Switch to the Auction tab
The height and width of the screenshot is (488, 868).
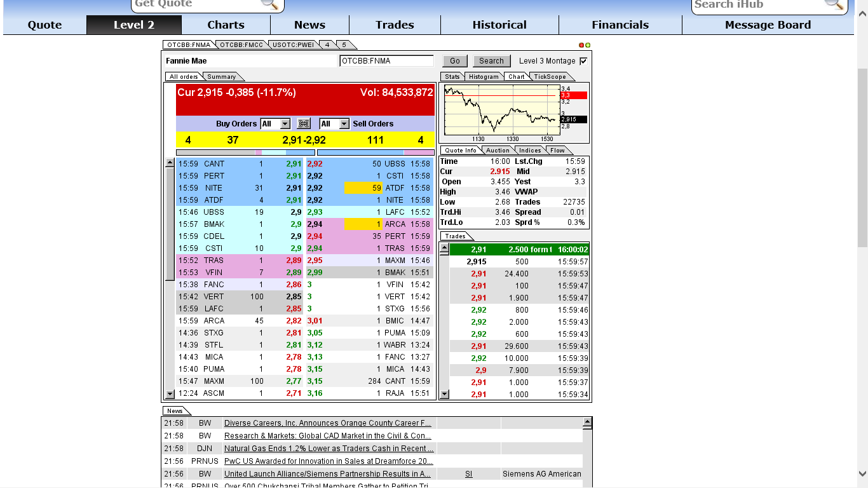(498, 151)
